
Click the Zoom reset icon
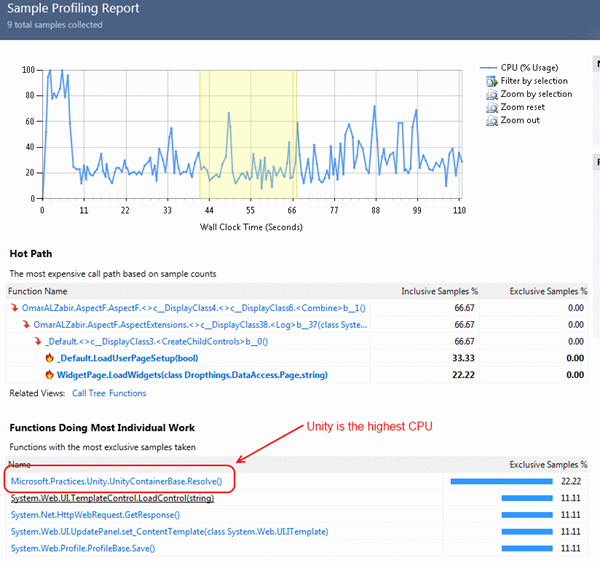(491, 107)
